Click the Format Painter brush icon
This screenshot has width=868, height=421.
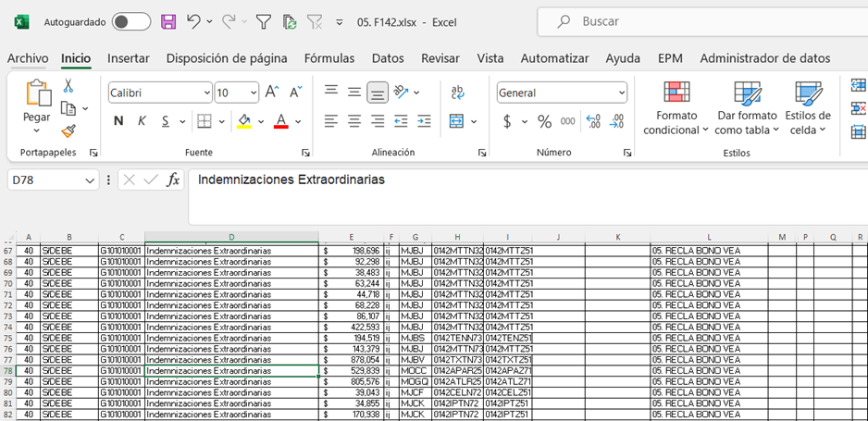pos(68,130)
